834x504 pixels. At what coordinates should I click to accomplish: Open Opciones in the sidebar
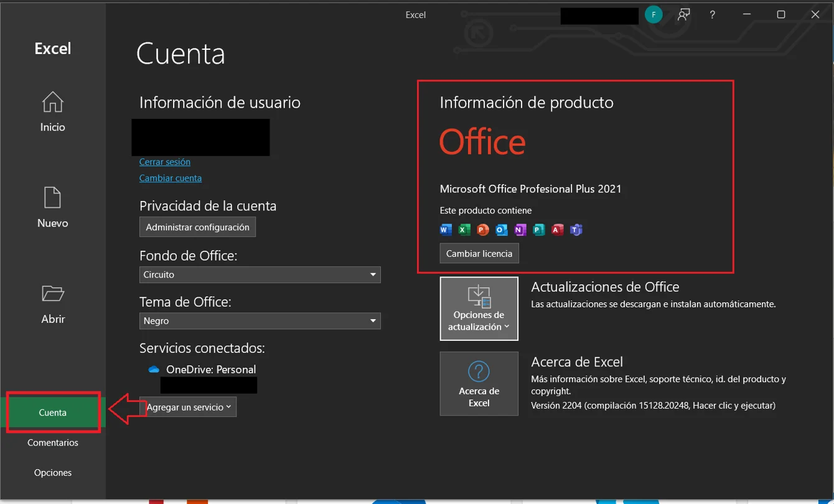pyautogui.click(x=53, y=473)
